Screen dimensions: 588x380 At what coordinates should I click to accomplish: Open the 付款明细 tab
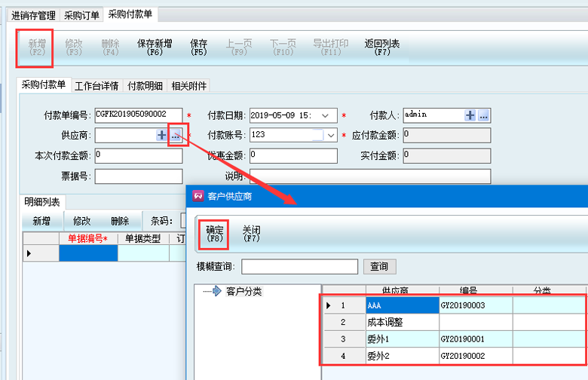click(x=145, y=86)
